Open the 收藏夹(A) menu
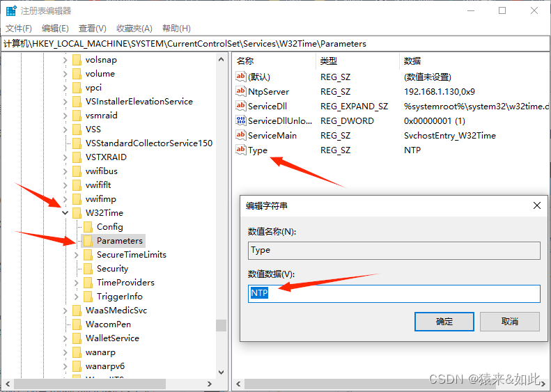Viewport: 551px width, 392px height. (134, 29)
